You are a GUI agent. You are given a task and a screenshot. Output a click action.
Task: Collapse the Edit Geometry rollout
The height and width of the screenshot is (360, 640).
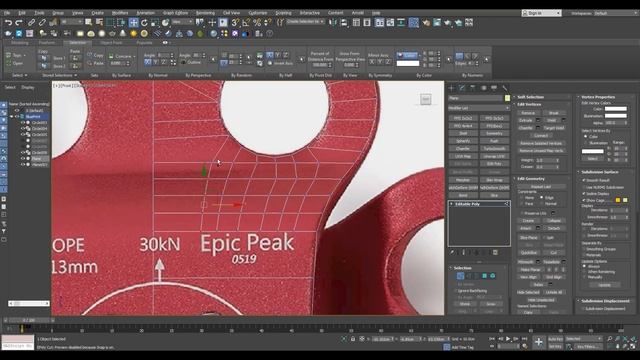tap(531, 178)
